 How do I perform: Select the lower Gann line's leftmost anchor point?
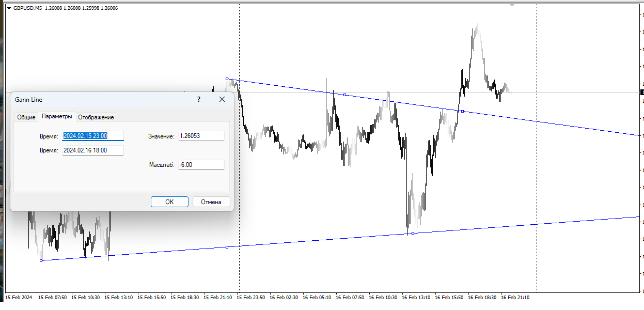pos(41,260)
